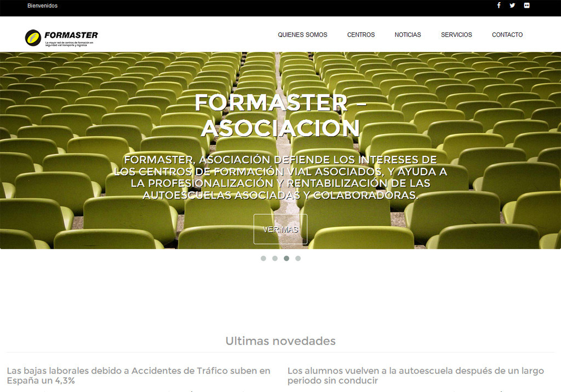Image resolution: width=561 pixels, height=392 pixels.
Task: Click the slide description about autoescuelas asociadas
Action: coord(280,177)
